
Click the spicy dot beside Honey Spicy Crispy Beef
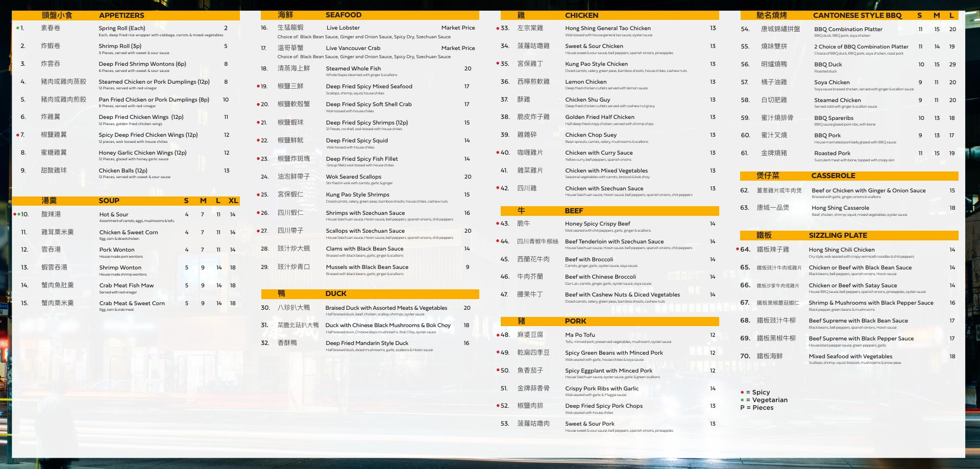tap(498, 224)
